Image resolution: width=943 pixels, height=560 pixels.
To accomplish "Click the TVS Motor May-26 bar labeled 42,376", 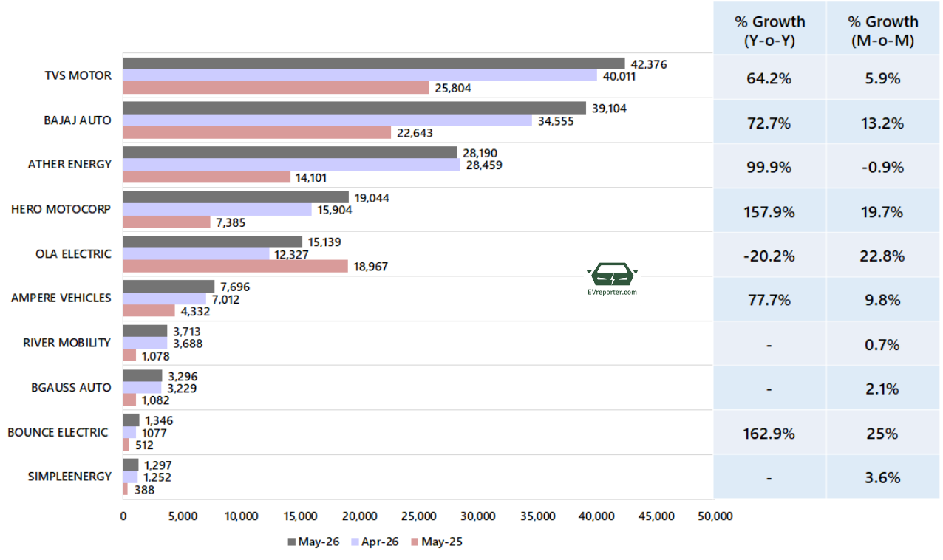I will point(374,64).
